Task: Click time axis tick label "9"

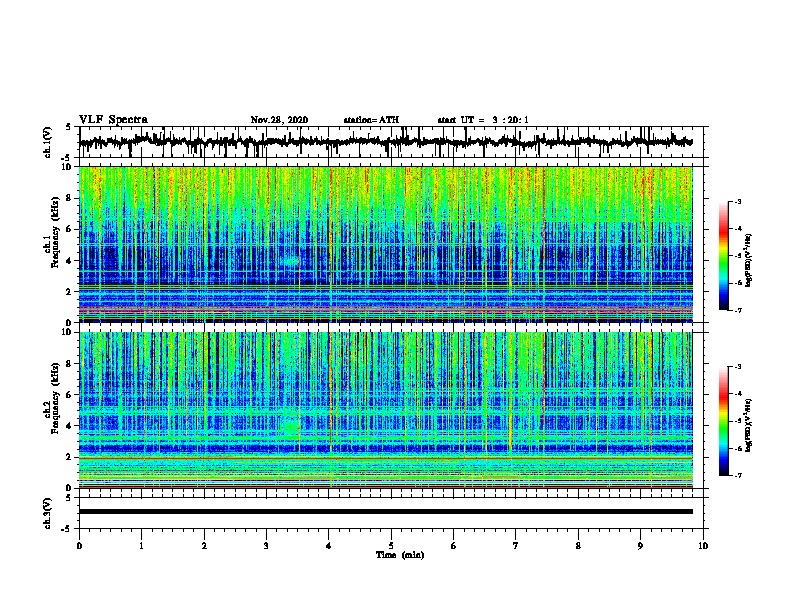Action: point(640,545)
